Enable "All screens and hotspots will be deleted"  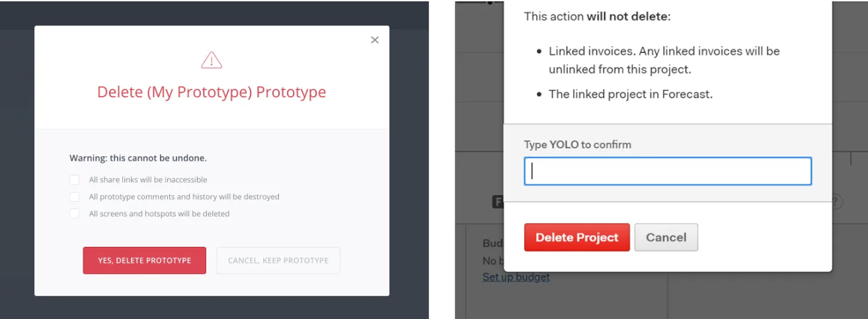(x=75, y=214)
